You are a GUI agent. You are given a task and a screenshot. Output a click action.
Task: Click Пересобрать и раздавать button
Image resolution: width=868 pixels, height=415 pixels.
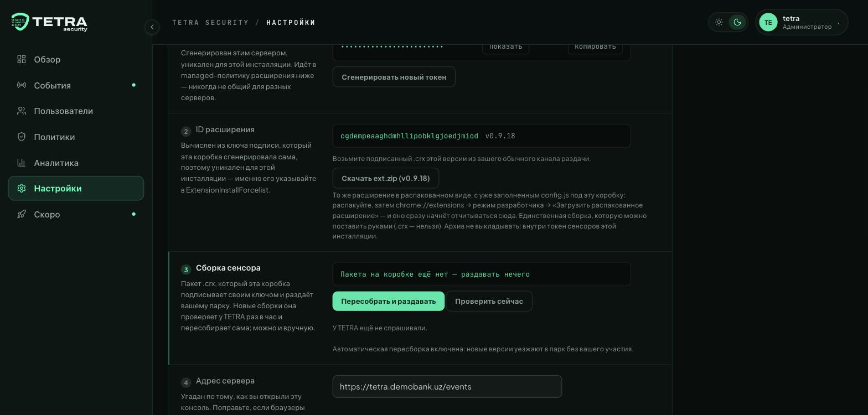point(389,301)
